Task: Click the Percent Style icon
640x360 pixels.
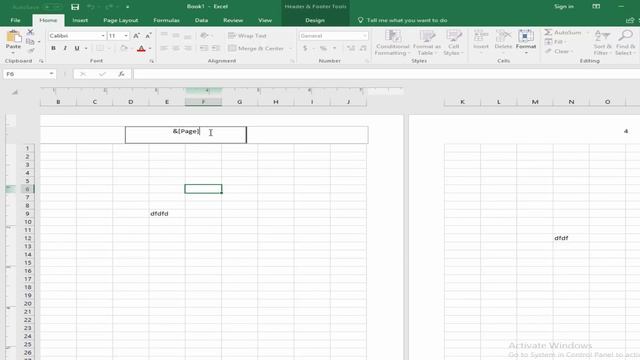Action: (x=323, y=48)
